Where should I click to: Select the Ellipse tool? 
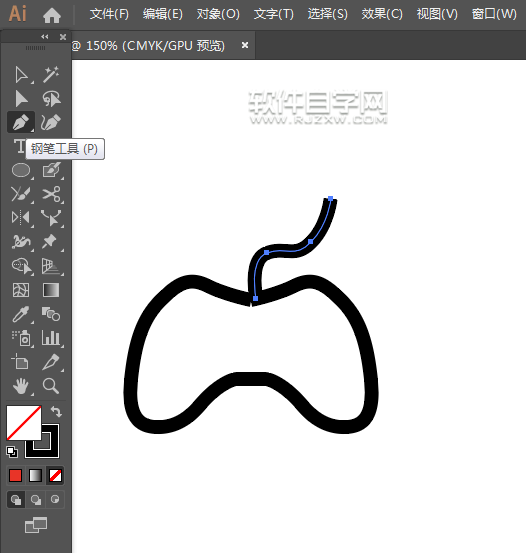click(x=21, y=170)
